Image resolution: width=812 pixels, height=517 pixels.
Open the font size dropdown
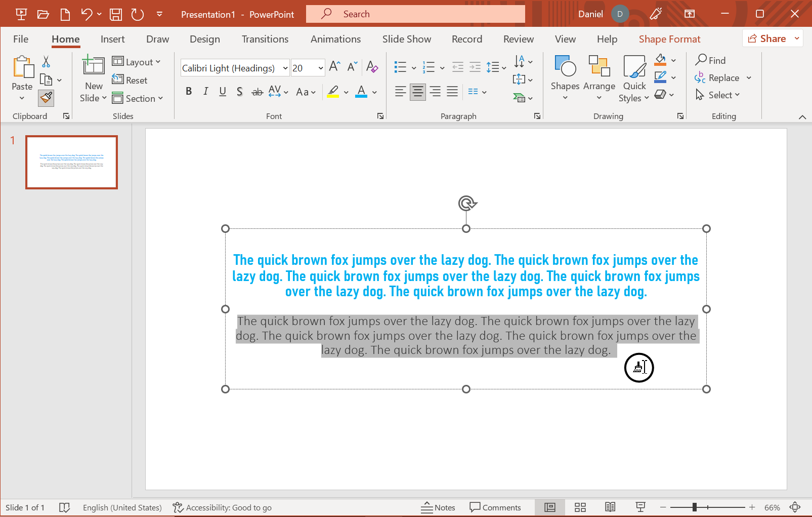click(320, 67)
